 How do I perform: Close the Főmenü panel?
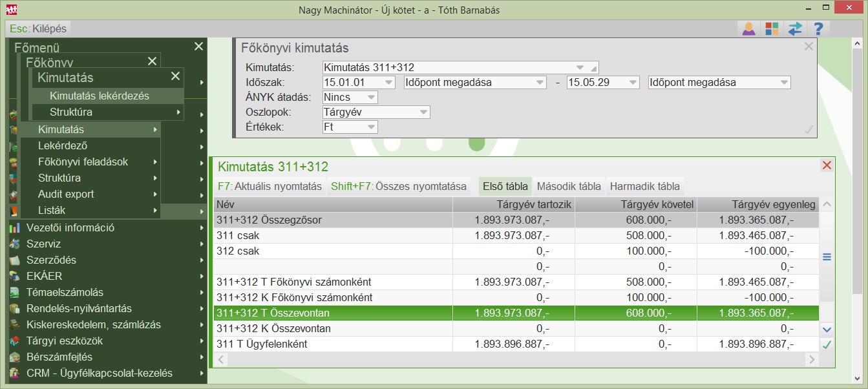(198, 47)
